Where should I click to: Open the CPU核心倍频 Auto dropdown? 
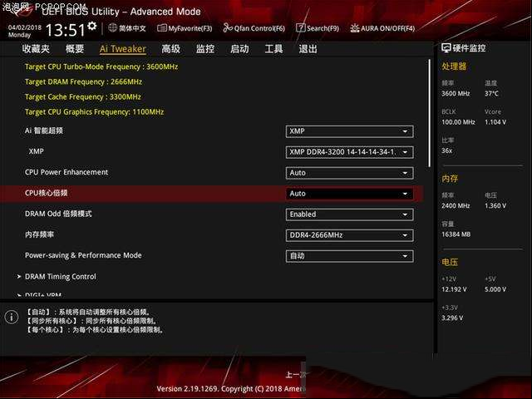point(349,194)
